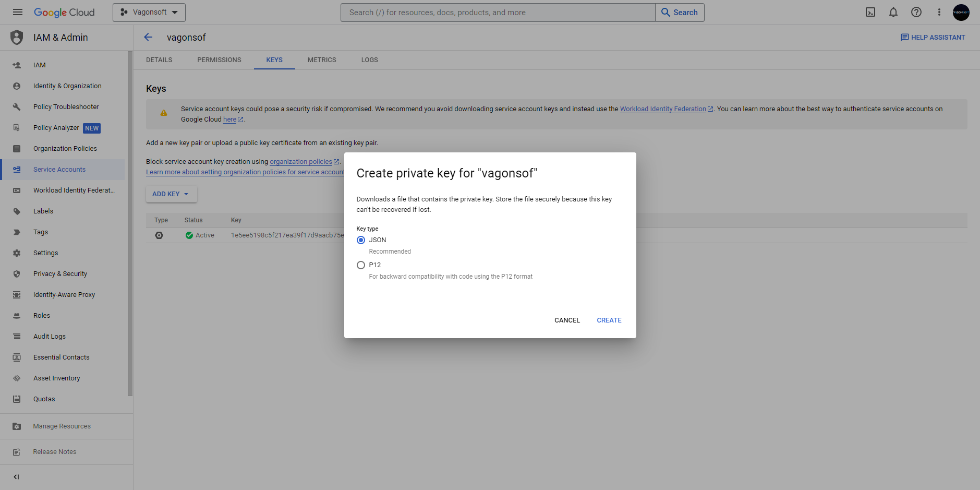
Task: Click the Organization Policies list icon
Action: (x=17, y=149)
